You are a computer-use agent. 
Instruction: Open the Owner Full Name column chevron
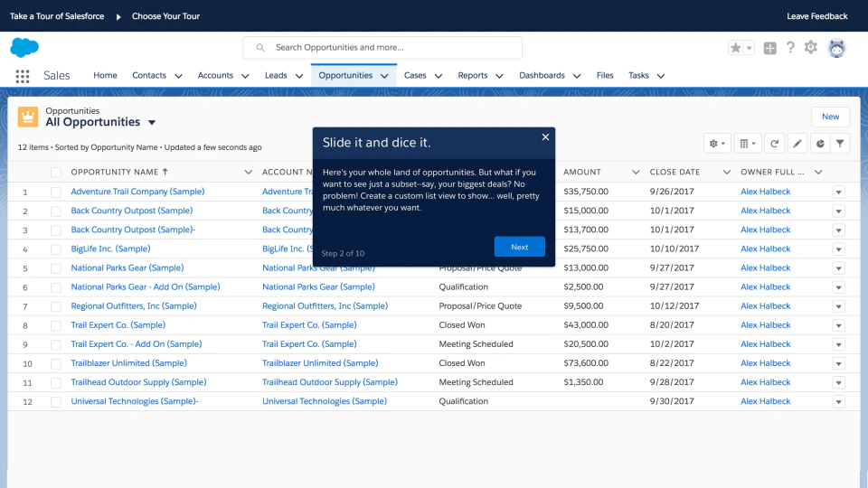point(818,172)
